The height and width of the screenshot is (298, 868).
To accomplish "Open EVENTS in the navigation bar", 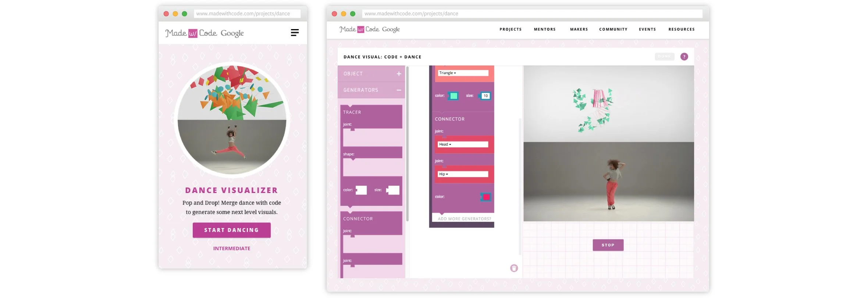I will click(x=647, y=29).
